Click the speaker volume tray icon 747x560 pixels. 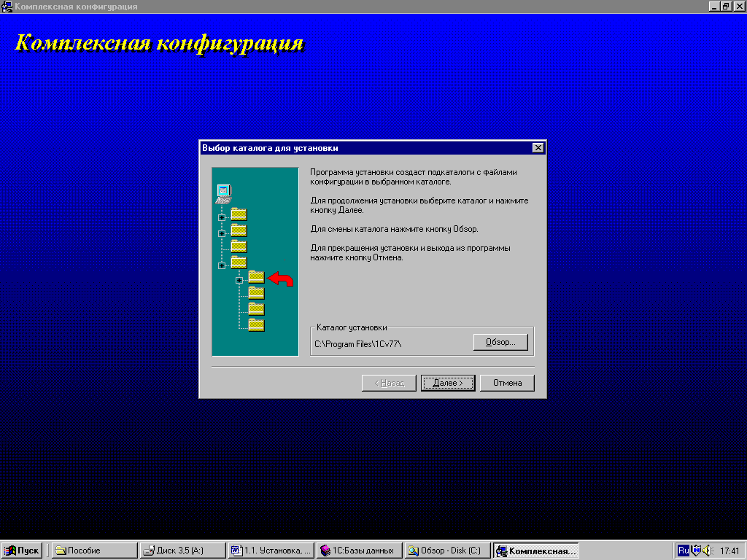click(x=707, y=551)
